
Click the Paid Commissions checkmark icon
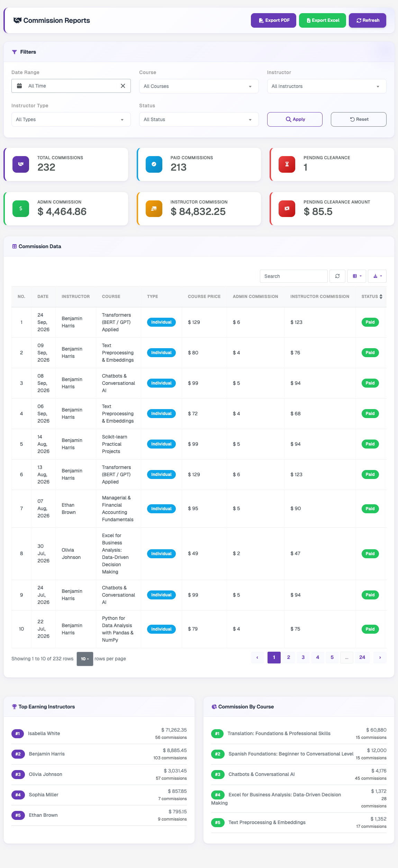tap(154, 164)
